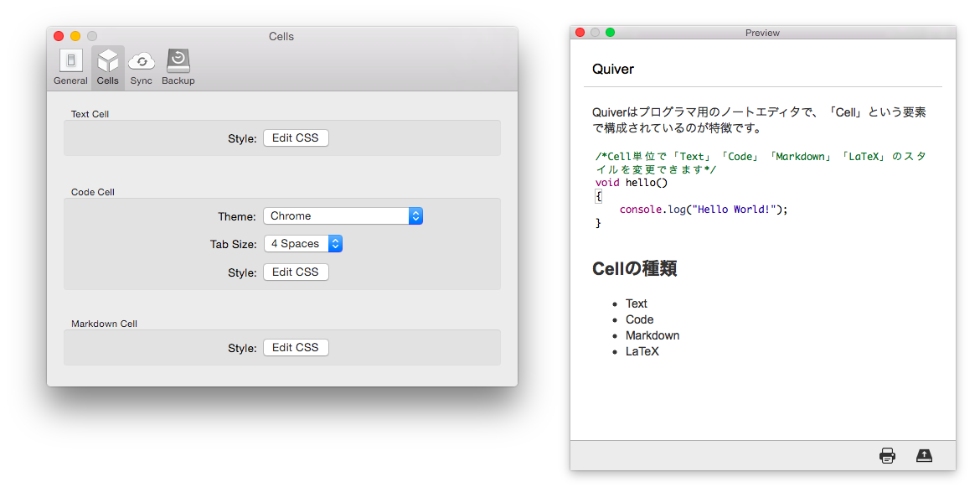Click the 'Theme:' label
The image size is (980, 503).
(237, 216)
